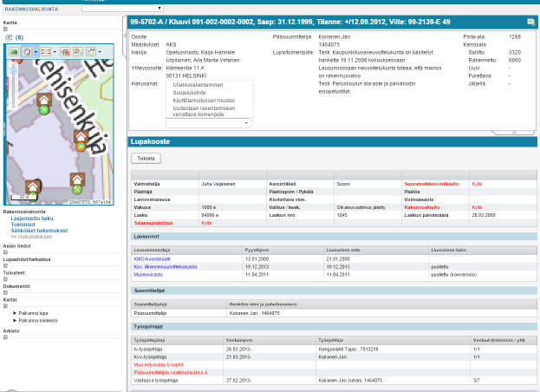This screenshot has width=540, height=392.
Task: Click the Lupakooste section header
Action: click(x=332, y=142)
